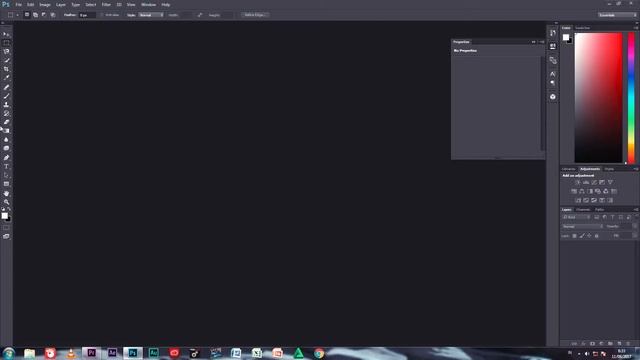The width and height of the screenshot is (640, 360).
Task: Click the Feather input field
Action: click(87, 15)
